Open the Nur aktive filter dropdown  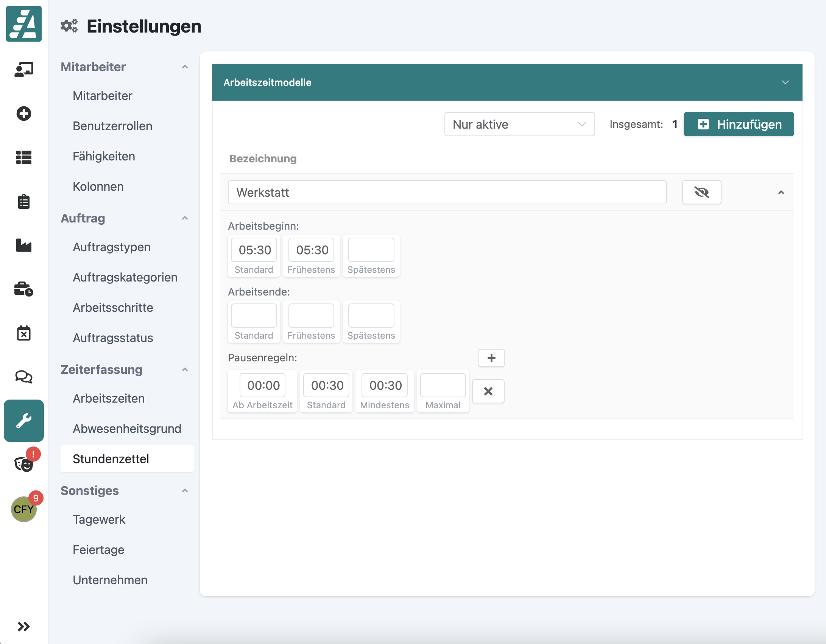click(x=519, y=124)
